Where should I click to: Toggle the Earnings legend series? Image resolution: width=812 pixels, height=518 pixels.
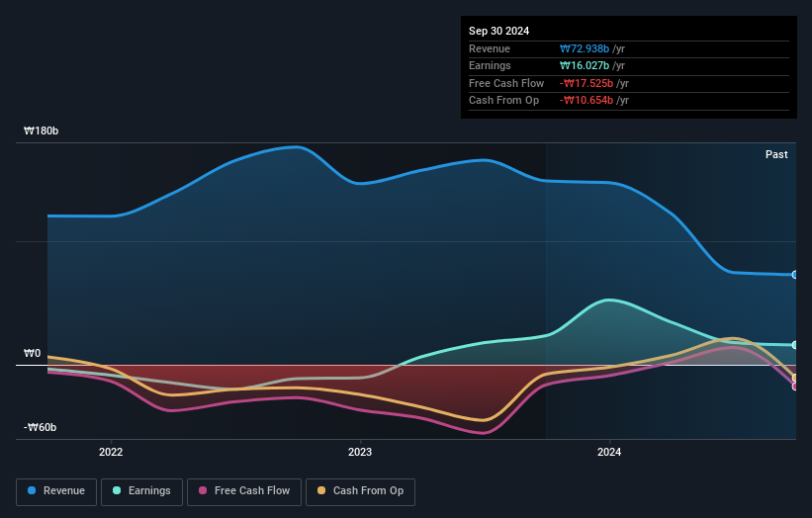tap(141, 491)
